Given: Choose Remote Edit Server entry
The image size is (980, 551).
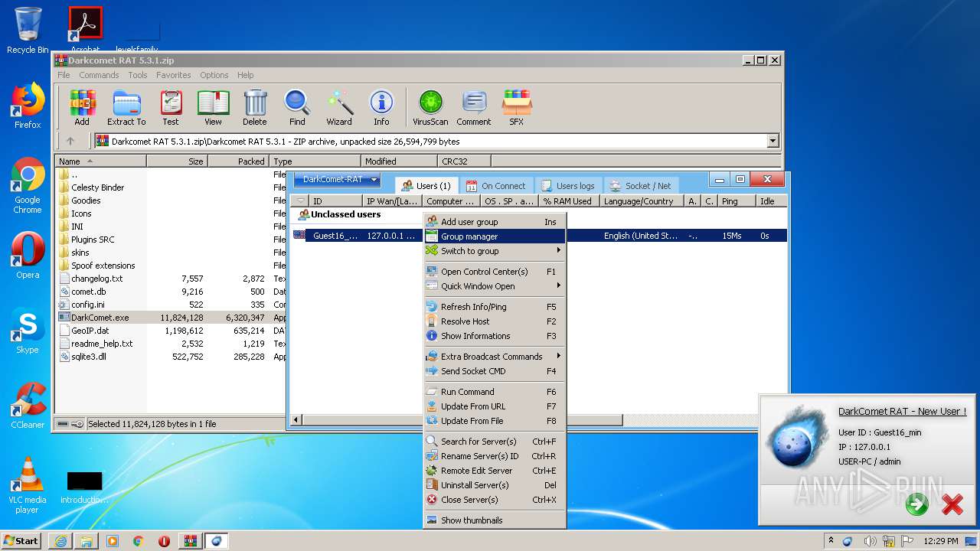Looking at the screenshot, I should click(495, 471).
